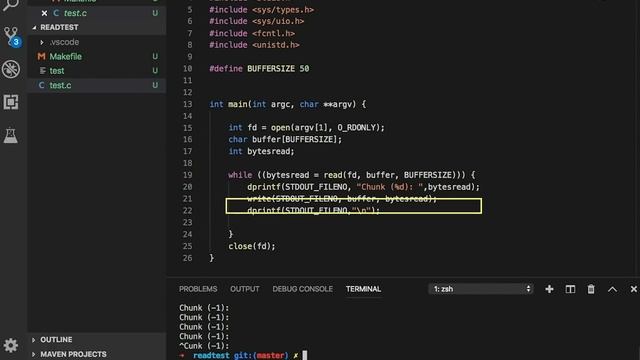This screenshot has height=360, width=640.
Task: Close the test.c open editor entry
Action: click(44, 13)
